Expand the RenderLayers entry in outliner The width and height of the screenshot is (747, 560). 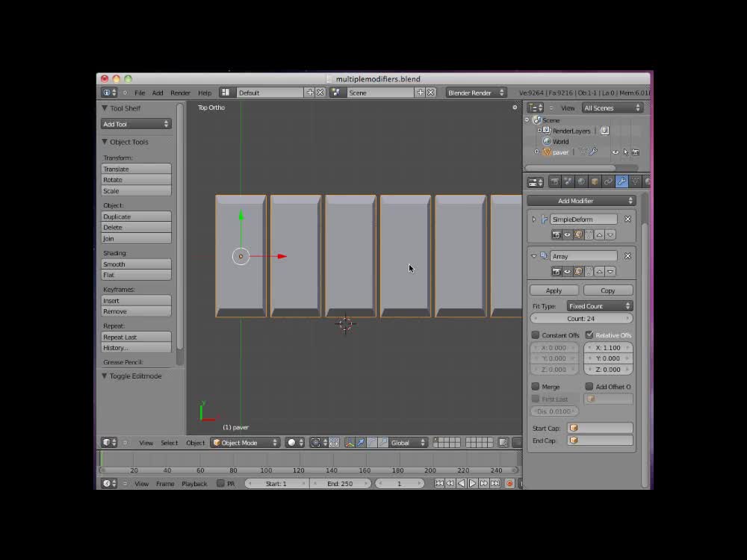539,130
